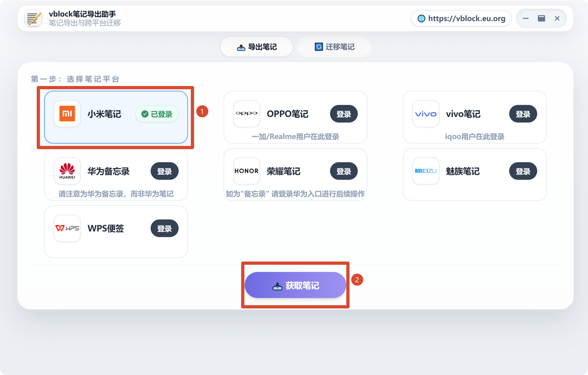Click the 小米笔记 label
588x375 pixels.
pos(104,114)
